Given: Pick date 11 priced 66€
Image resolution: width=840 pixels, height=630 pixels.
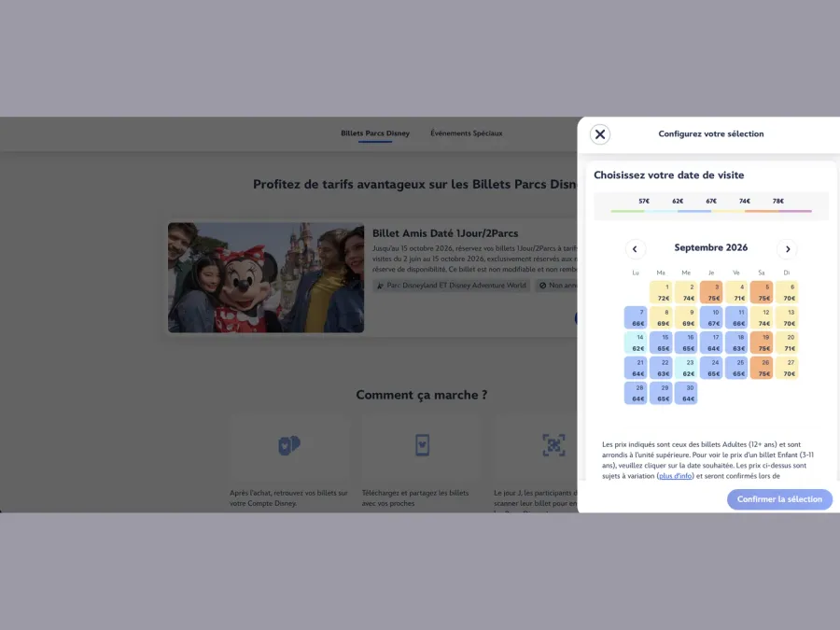Looking at the screenshot, I should pyautogui.click(x=736, y=317).
